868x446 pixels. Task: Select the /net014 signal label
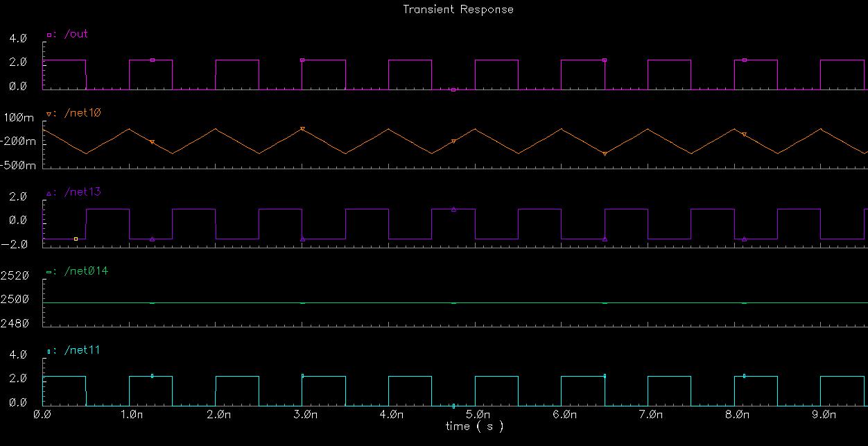click(x=86, y=271)
